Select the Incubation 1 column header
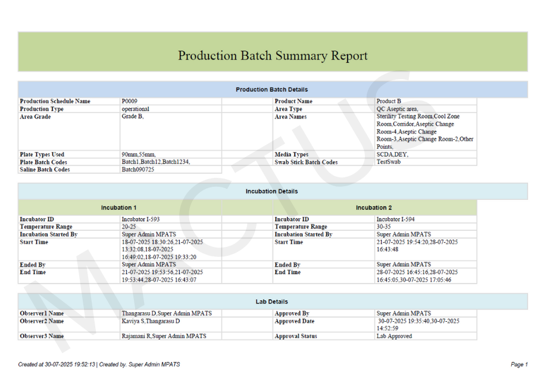 [x=118, y=208]
